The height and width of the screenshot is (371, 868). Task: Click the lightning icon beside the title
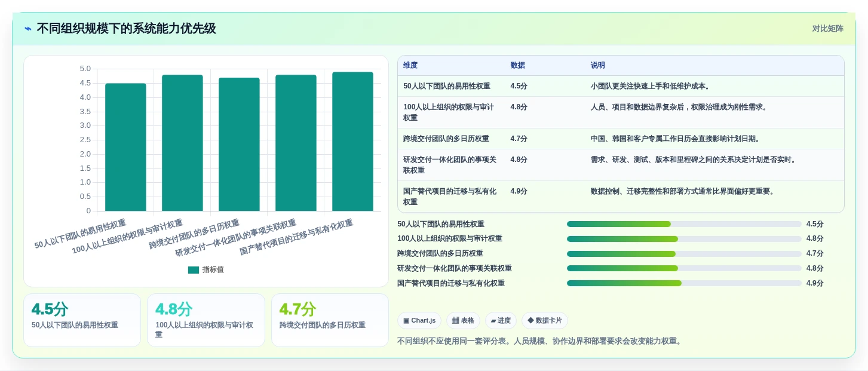28,29
